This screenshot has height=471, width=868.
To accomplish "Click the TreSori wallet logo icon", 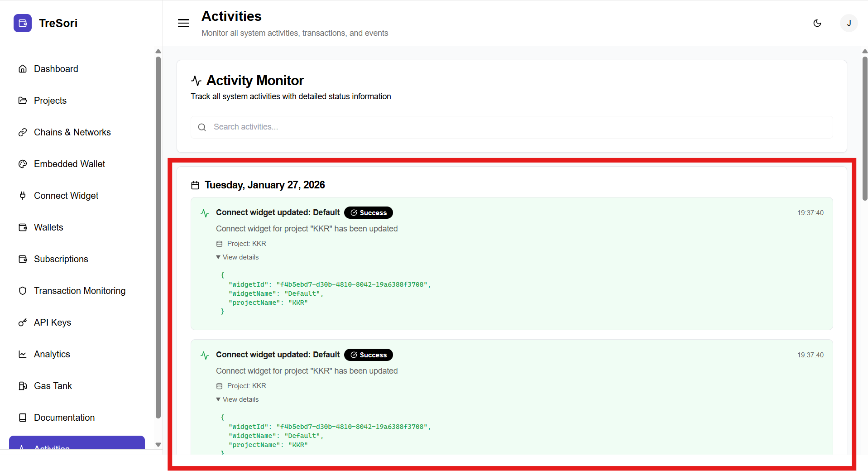I will click(x=23, y=23).
